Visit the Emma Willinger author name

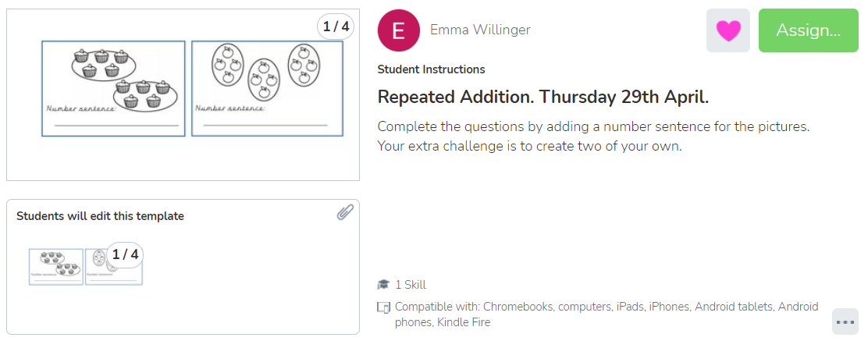pyautogui.click(x=480, y=30)
